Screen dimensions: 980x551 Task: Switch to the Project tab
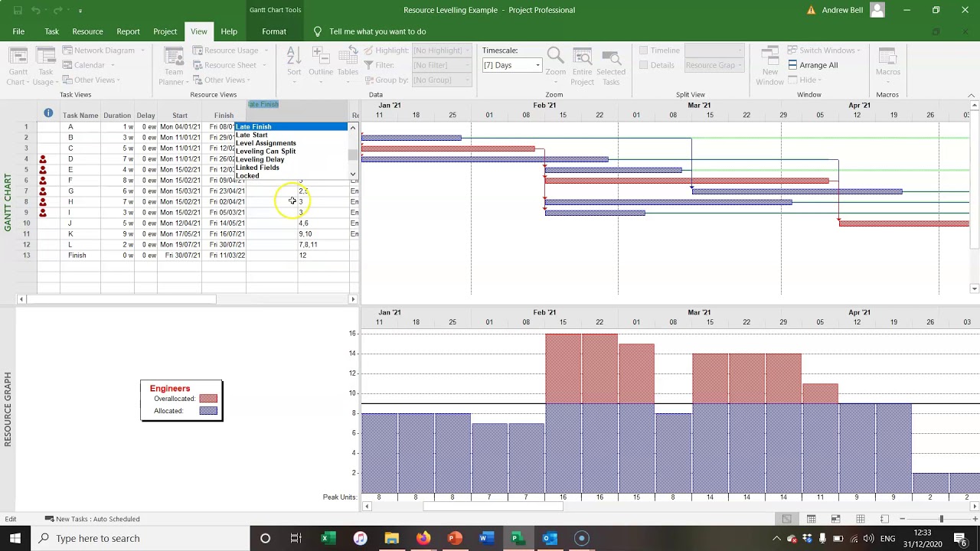pyautogui.click(x=165, y=31)
